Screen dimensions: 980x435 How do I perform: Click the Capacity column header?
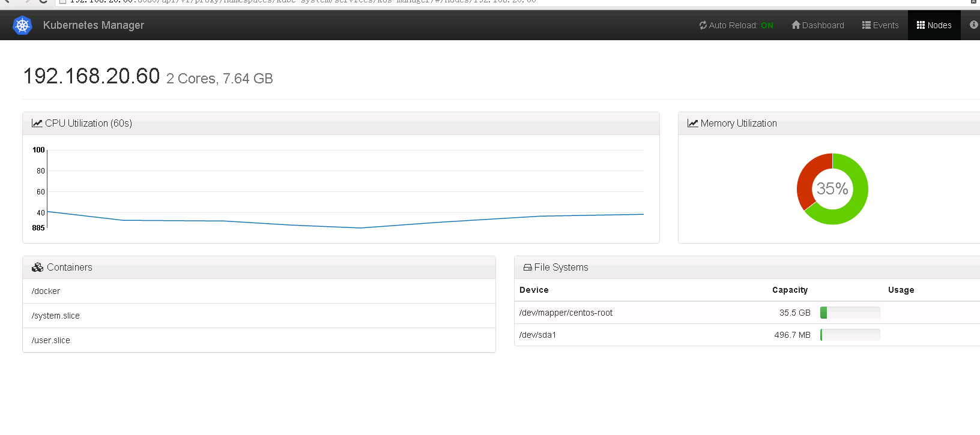coord(790,290)
